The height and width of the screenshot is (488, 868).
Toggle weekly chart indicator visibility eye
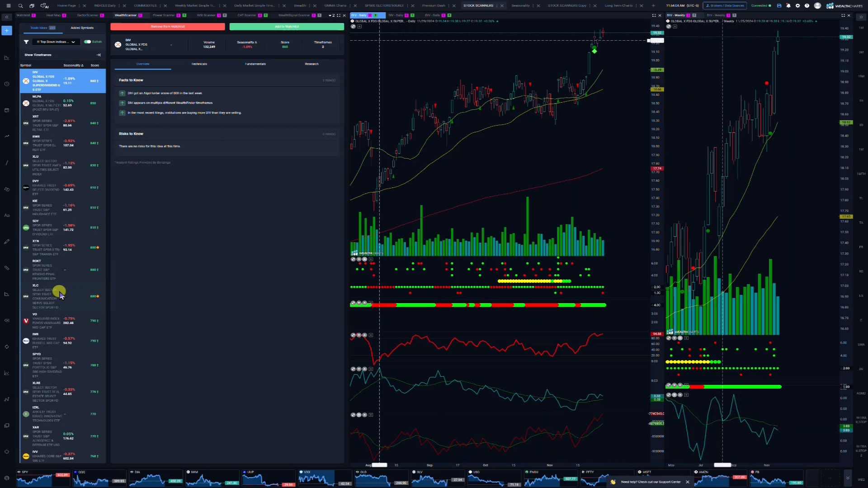click(x=668, y=26)
